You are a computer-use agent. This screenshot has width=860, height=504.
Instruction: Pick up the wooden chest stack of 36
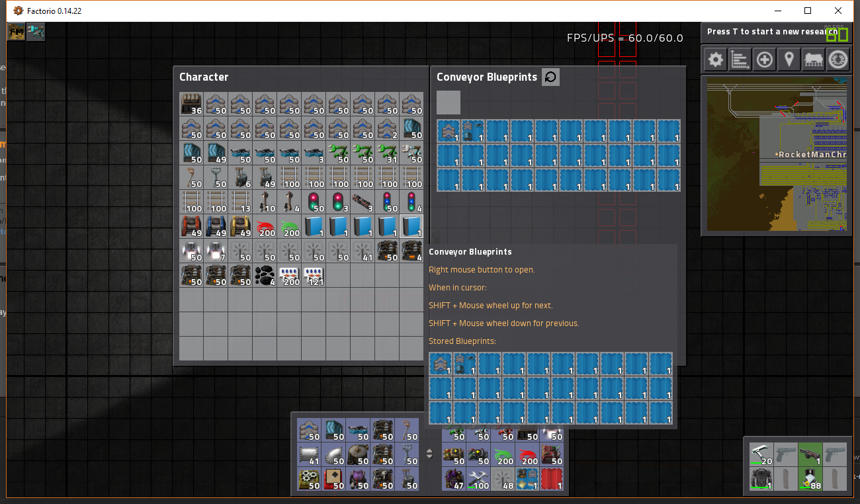tap(191, 105)
